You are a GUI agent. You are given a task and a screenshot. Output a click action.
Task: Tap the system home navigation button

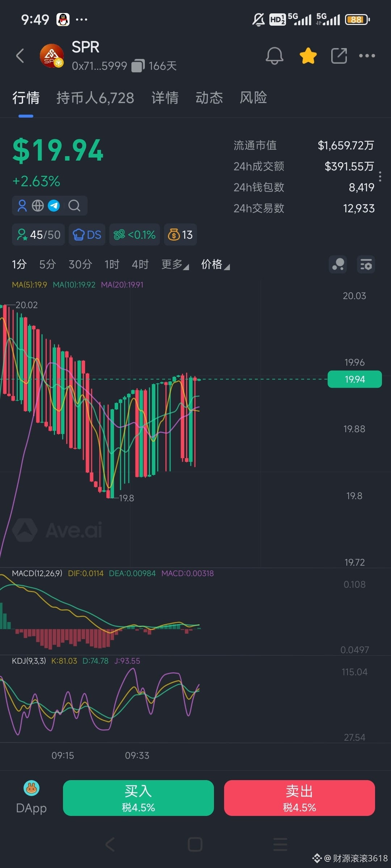tap(195, 844)
